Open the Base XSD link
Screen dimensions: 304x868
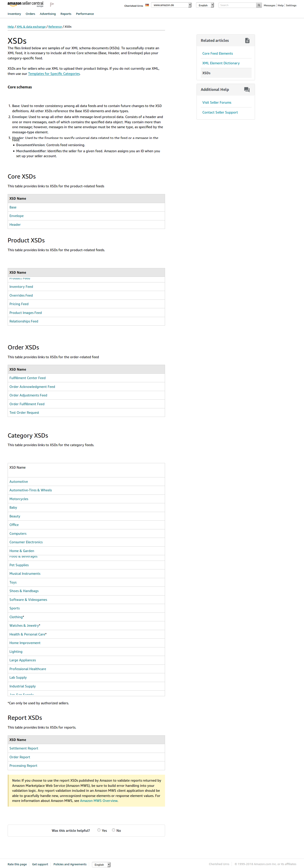click(13, 207)
